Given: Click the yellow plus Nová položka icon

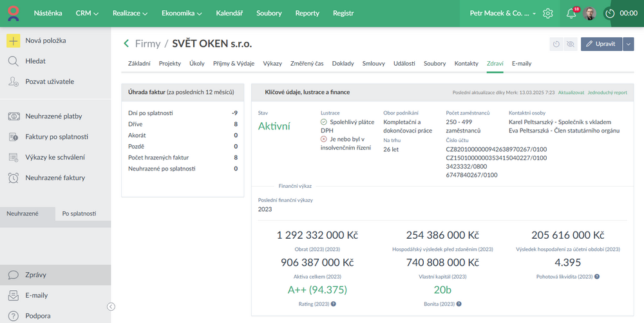Looking at the screenshot, I should (x=14, y=41).
